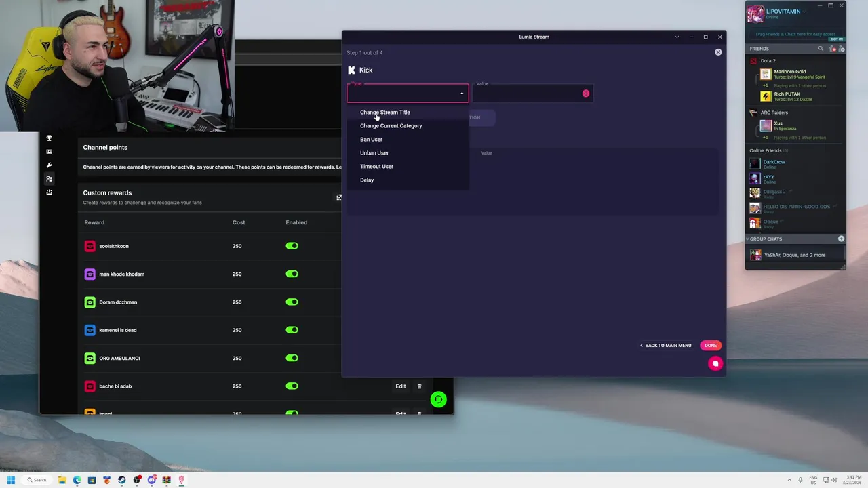Viewport: 868px width, 488px height.
Task: Open second icon in Kick sidebar
Action: [x=49, y=152]
